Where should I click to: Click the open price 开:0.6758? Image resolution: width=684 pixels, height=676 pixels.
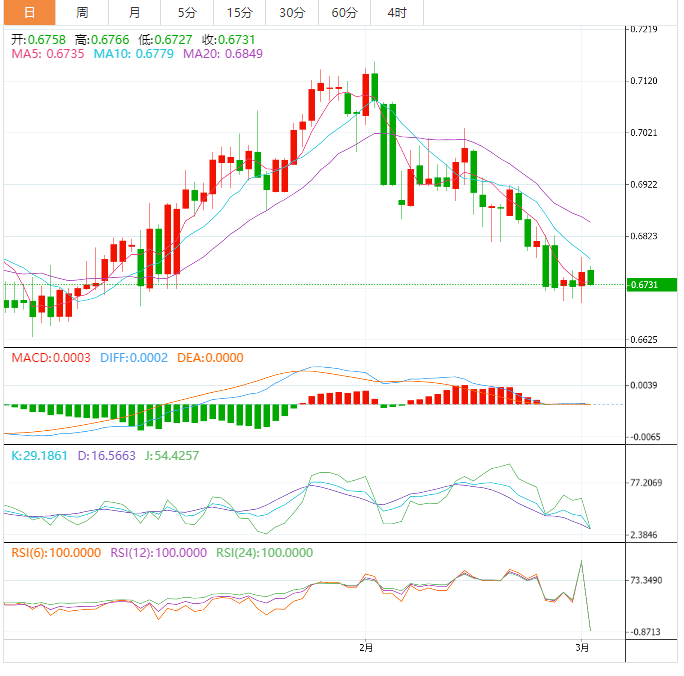pos(38,40)
